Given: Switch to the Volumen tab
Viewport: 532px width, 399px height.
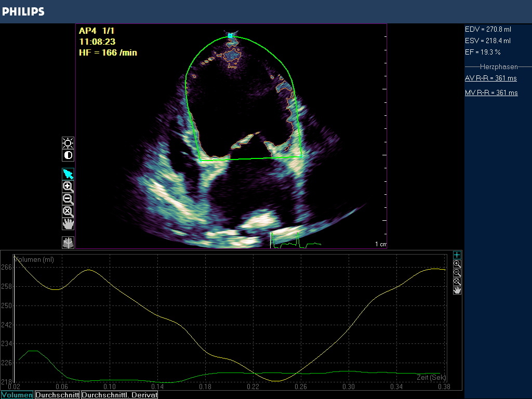Looking at the screenshot, I should 17,395.
